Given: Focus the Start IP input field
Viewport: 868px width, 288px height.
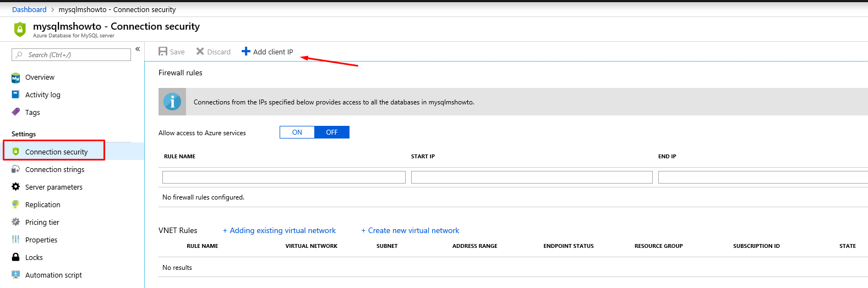Looking at the screenshot, I should [532, 177].
